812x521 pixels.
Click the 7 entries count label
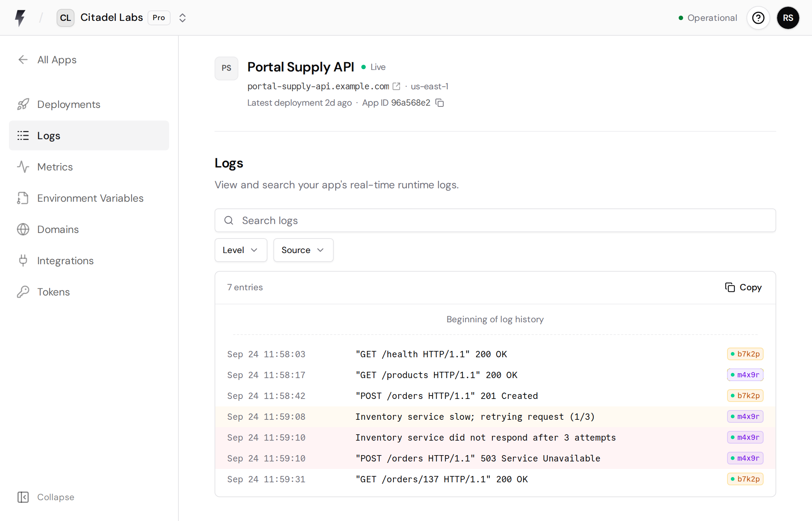coord(245,287)
